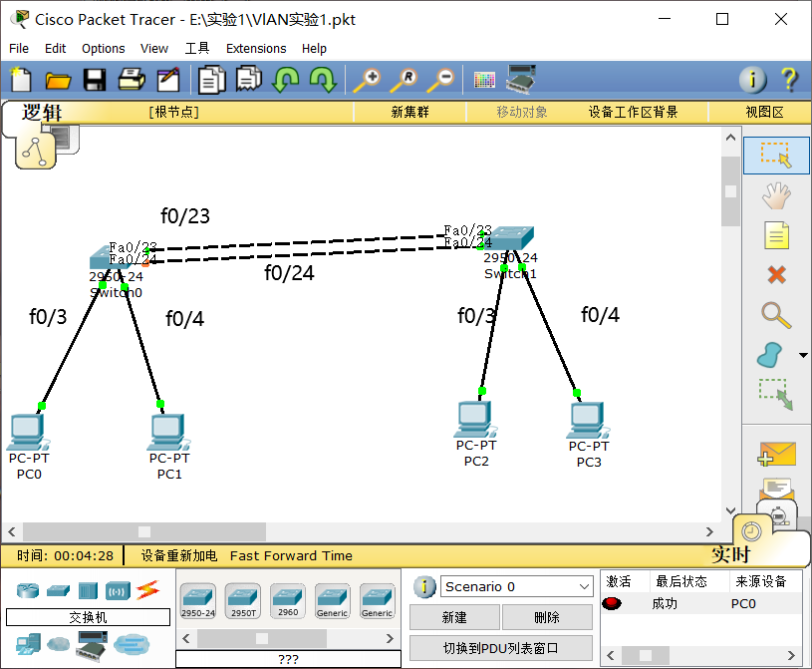Copy using the copy documents icon
This screenshot has height=669, width=812.
211,80
